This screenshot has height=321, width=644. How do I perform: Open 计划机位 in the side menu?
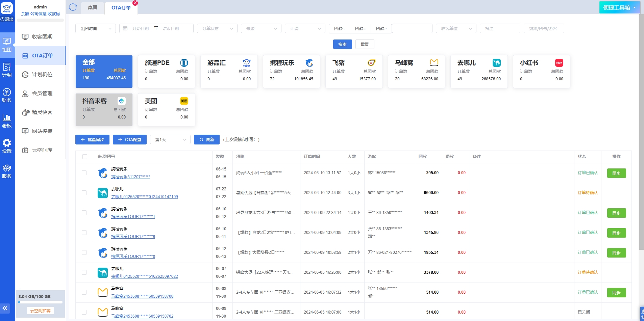tap(41, 74)
